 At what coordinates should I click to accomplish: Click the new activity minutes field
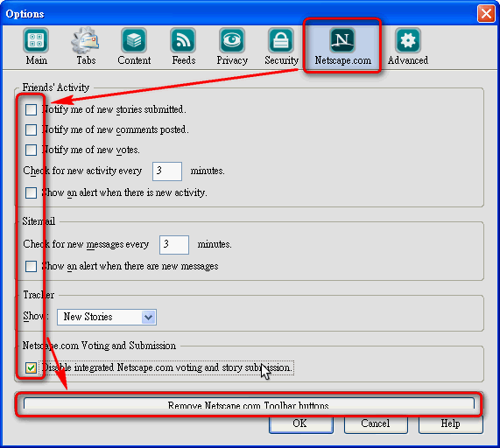pos(167,171)
